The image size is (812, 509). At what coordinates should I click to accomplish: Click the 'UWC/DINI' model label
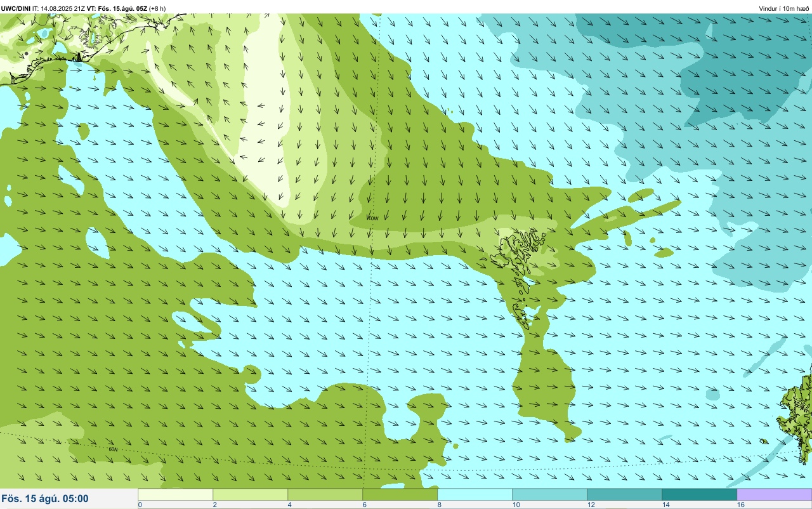click(16, 8)
